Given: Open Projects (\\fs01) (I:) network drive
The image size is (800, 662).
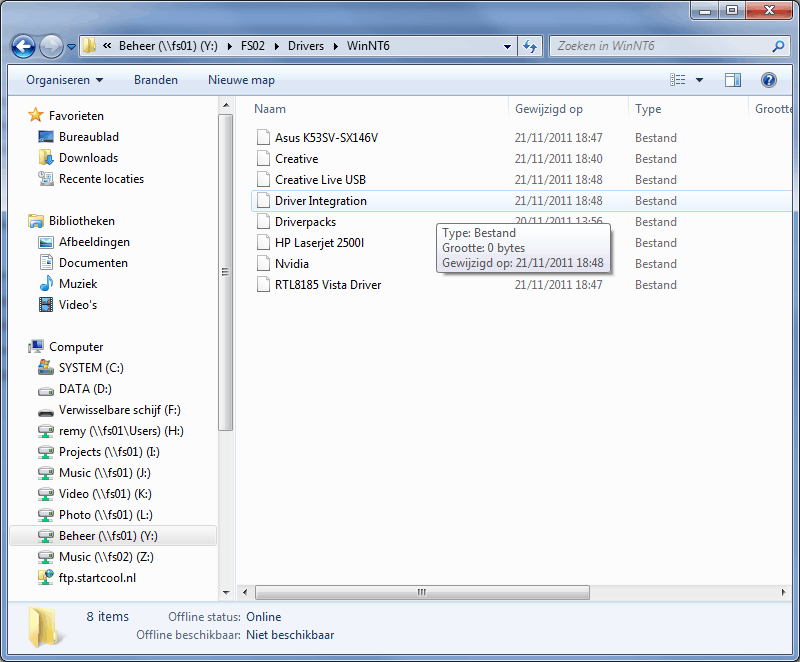Looking at the screenshot, I should click(109, 452).
